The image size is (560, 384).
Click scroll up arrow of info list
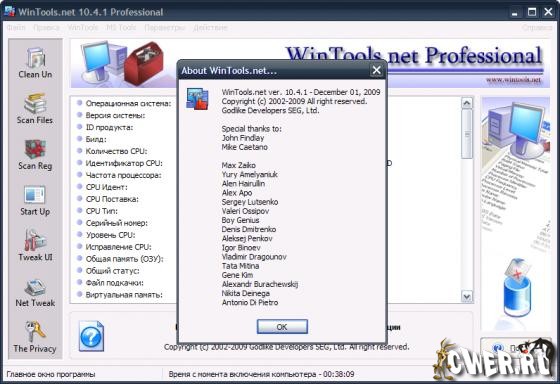click(x=467, y=103)
